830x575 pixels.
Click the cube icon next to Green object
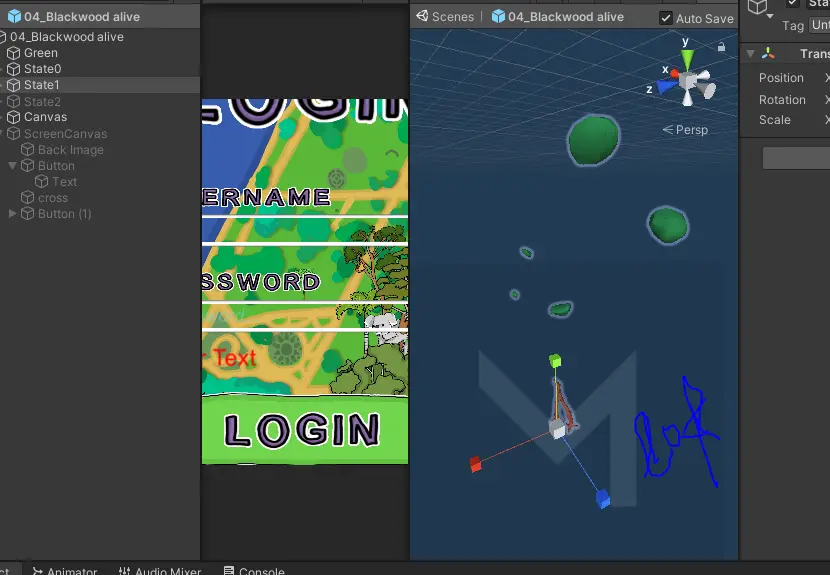pos(14,53)
